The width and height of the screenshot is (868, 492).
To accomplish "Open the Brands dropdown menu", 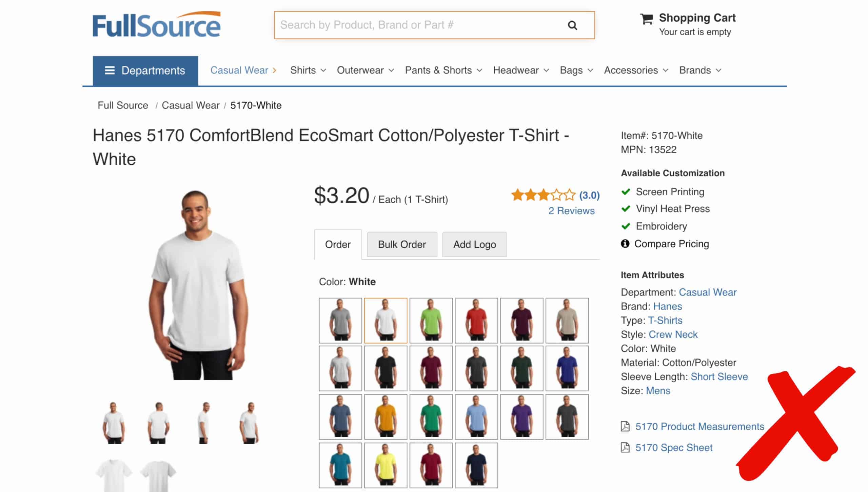I will (700, 70).
